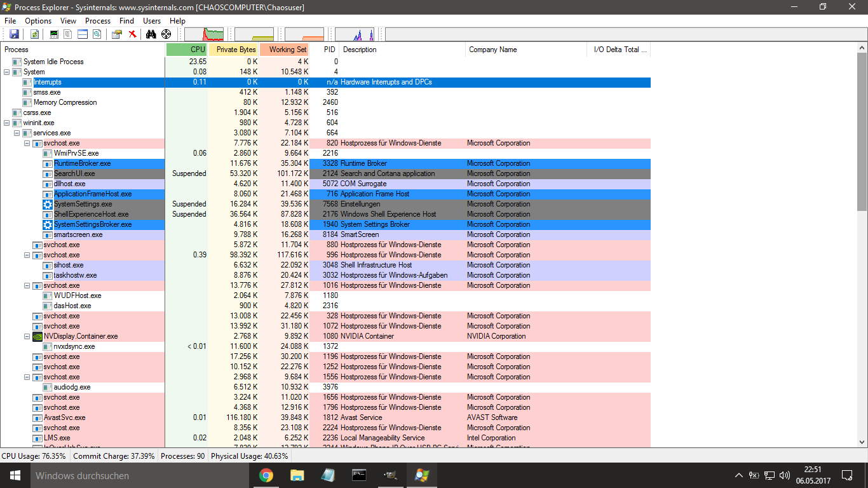Toggle Show Process Tree toolbar icon
The width and height of the screenshot is (868, 488).
68,34
